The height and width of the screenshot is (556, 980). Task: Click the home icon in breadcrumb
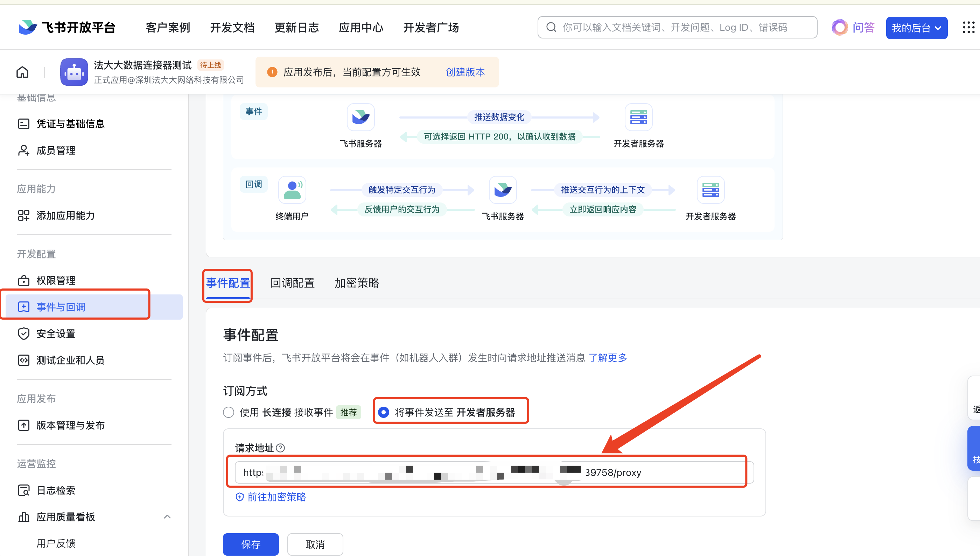(22, 72)
